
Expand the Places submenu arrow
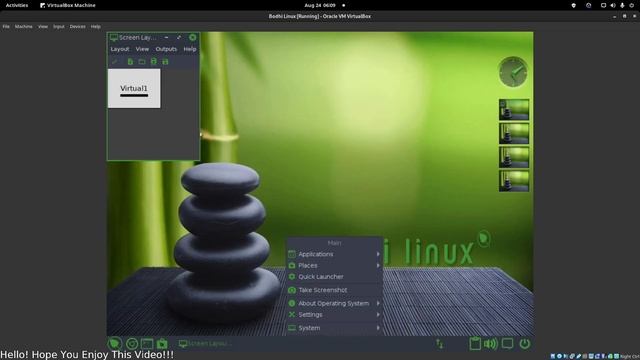coord(378,265)
